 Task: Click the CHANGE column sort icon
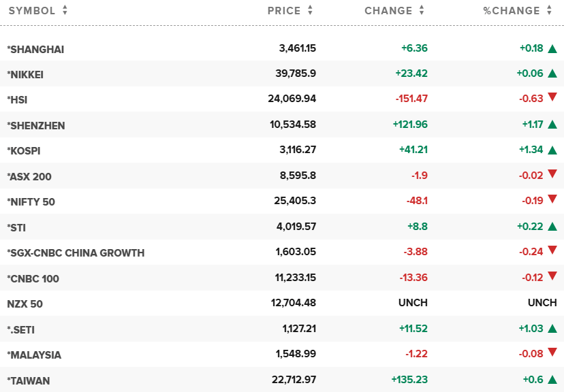point(422,11)
